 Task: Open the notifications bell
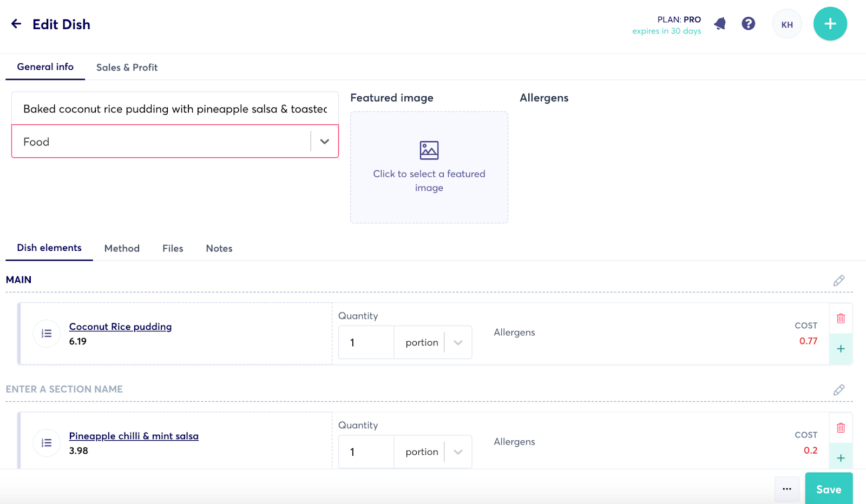[720, 24]
